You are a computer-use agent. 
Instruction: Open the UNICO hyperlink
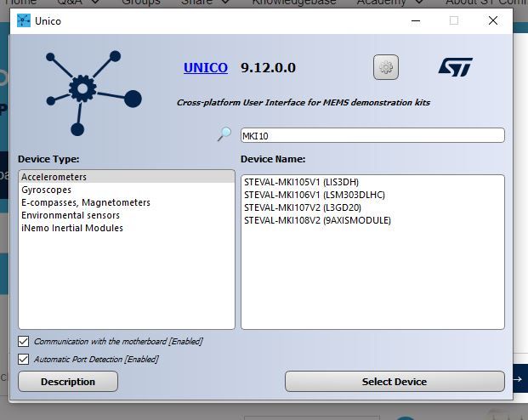(206, 68)
